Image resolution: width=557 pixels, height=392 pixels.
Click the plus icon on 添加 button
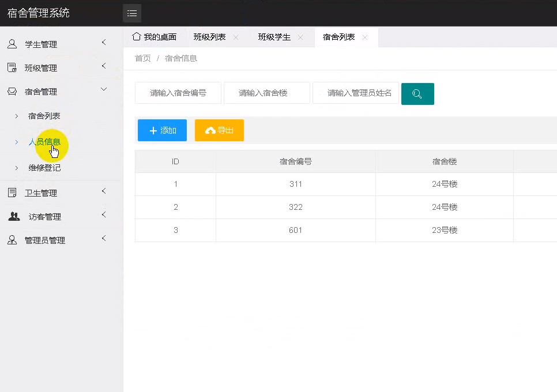click(x=153, y=131)
